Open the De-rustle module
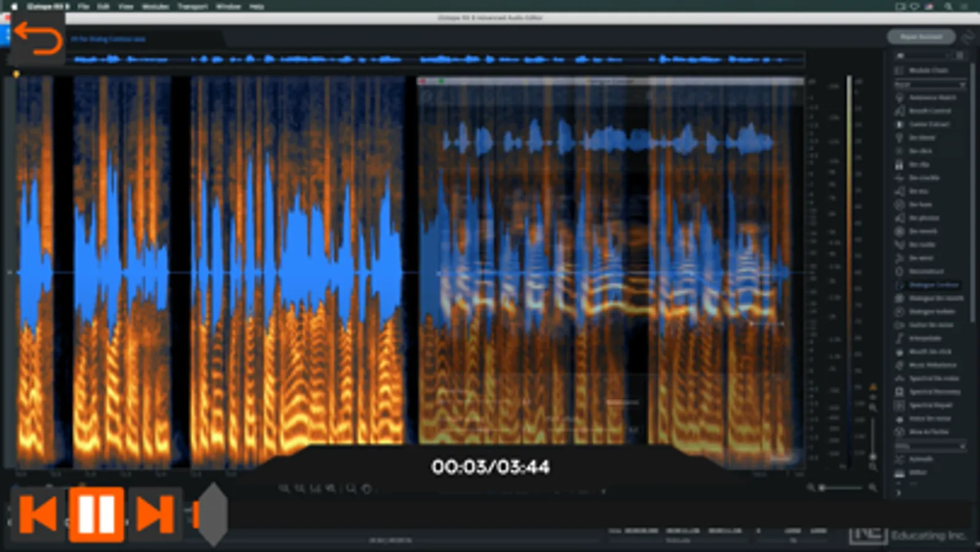The height and width of the screenshot is (552, 980). coord(916,245)
